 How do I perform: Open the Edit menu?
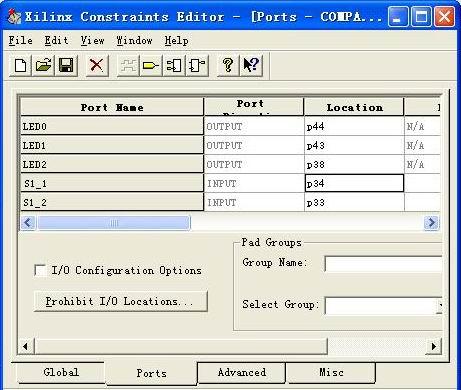(x=56, y=41)
